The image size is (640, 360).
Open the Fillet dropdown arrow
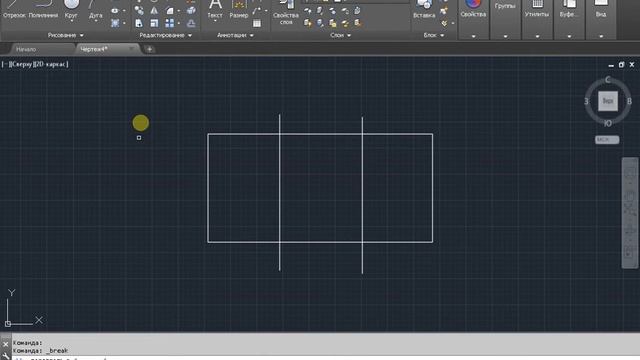tap(178, 11)
